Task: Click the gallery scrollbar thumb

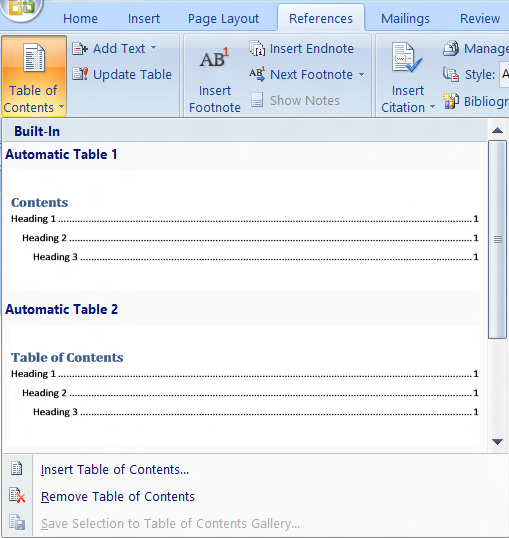Action: click(497, 239)
